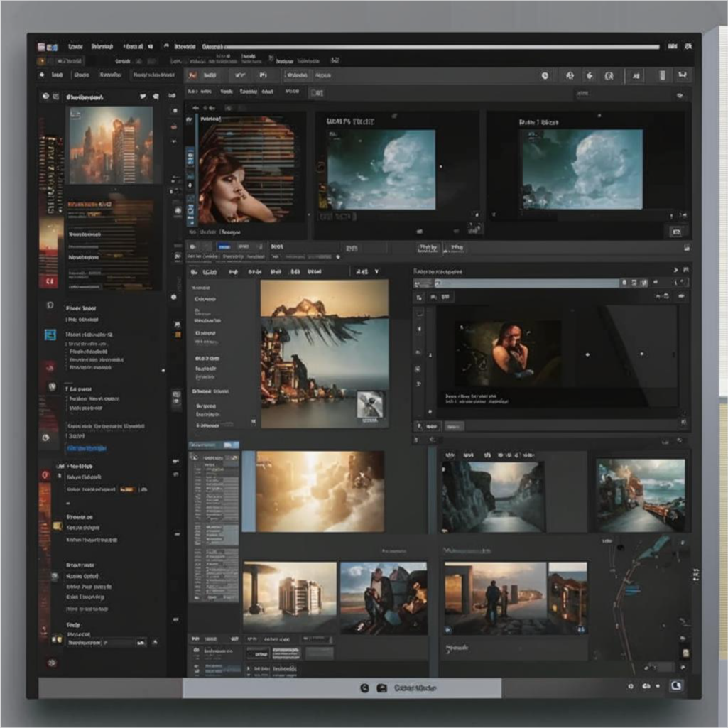Screen dimensions: 728x728
Task: Click blue badge on lit building facade thumbnail
Action: pyautogui.click(x=581, y=629)
